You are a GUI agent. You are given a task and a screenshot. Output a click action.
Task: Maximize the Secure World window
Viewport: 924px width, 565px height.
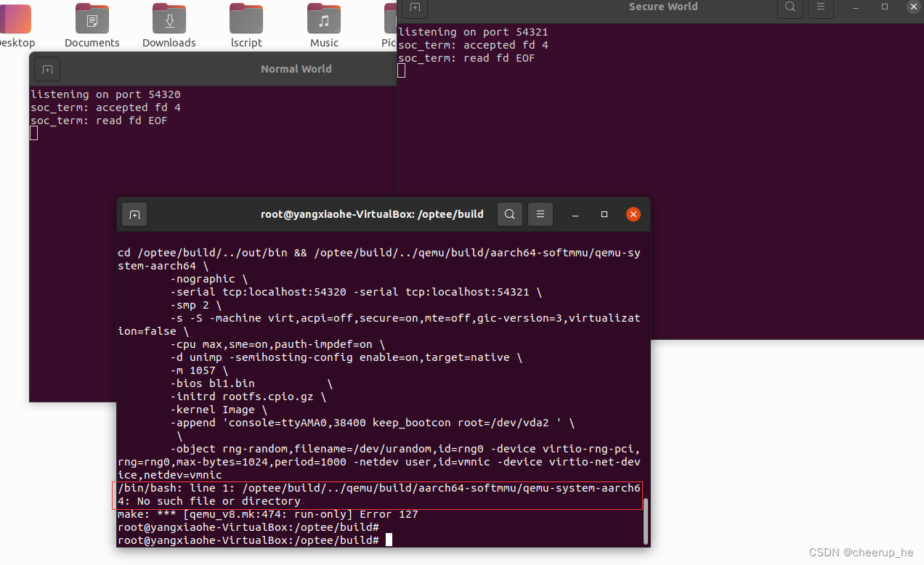(x=884, y=7)
